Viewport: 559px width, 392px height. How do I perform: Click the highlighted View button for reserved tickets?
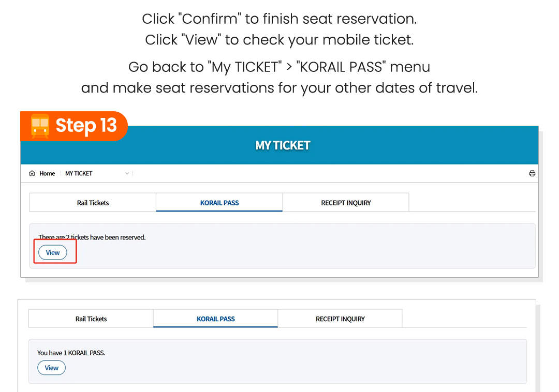52,252
